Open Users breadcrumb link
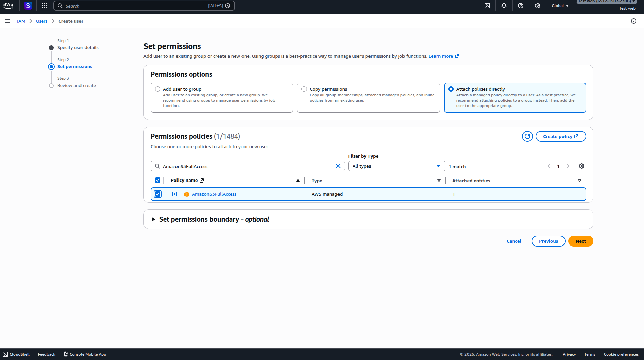This screenshot has height=360, width=644. coord(42,21)
